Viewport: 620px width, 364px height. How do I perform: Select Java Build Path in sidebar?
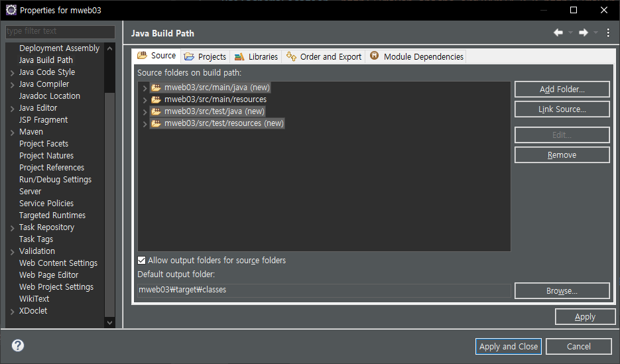tap(46, 60)
